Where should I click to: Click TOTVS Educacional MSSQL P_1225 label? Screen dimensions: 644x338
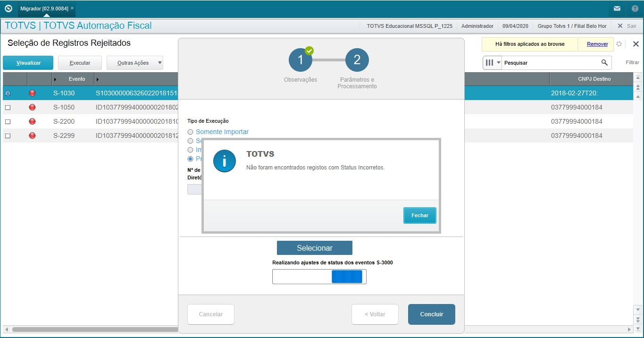(410, 26)
